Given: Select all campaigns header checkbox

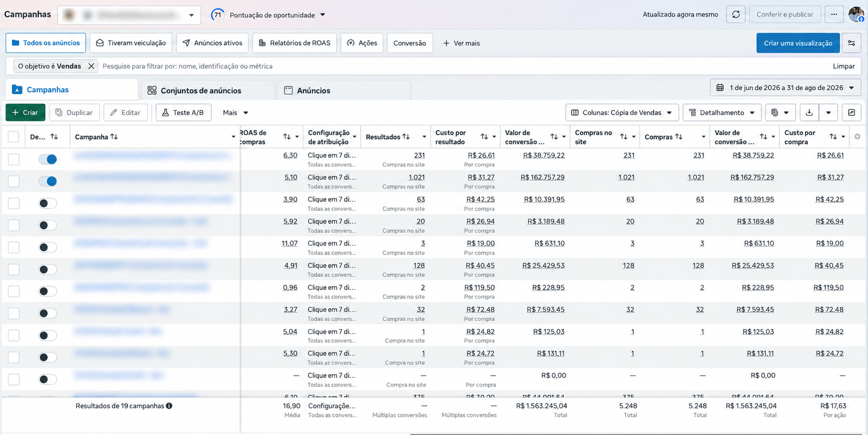Looking at the screenshot, I should click(x=14, y=137).
